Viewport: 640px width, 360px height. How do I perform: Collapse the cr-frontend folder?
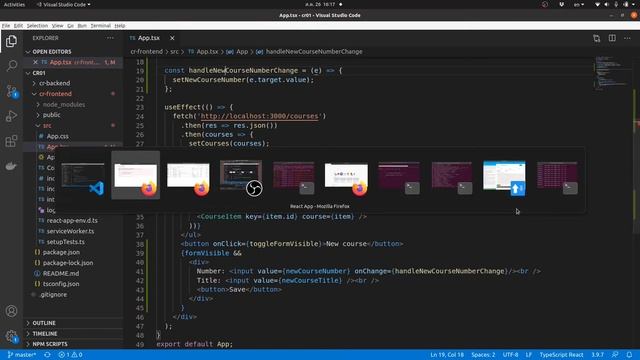pos(73,94)
